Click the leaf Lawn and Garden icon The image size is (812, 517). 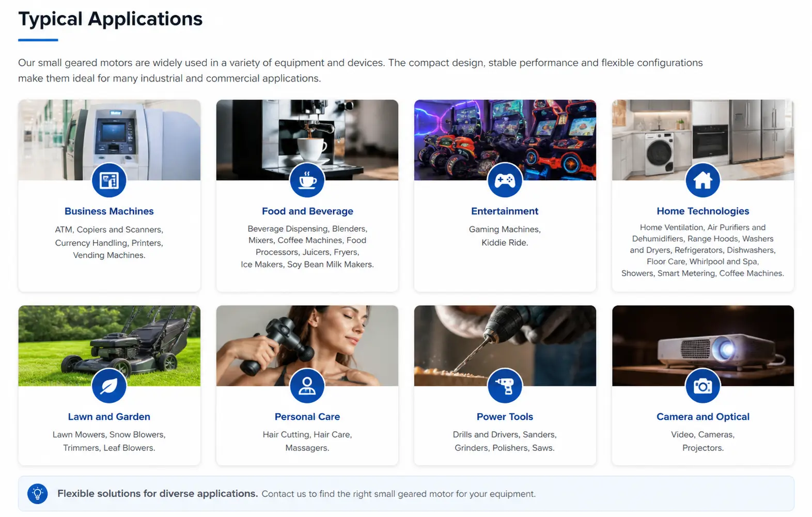[x=109, y=386]
